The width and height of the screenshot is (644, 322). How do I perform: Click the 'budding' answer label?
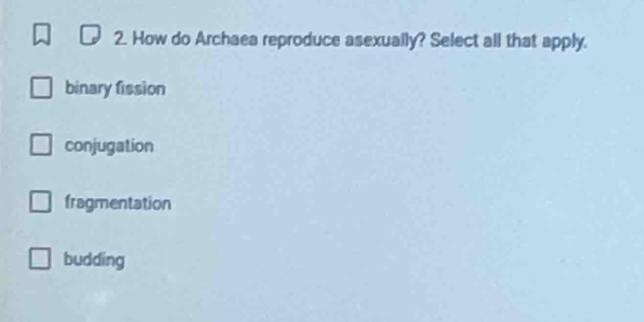(94, 260)
